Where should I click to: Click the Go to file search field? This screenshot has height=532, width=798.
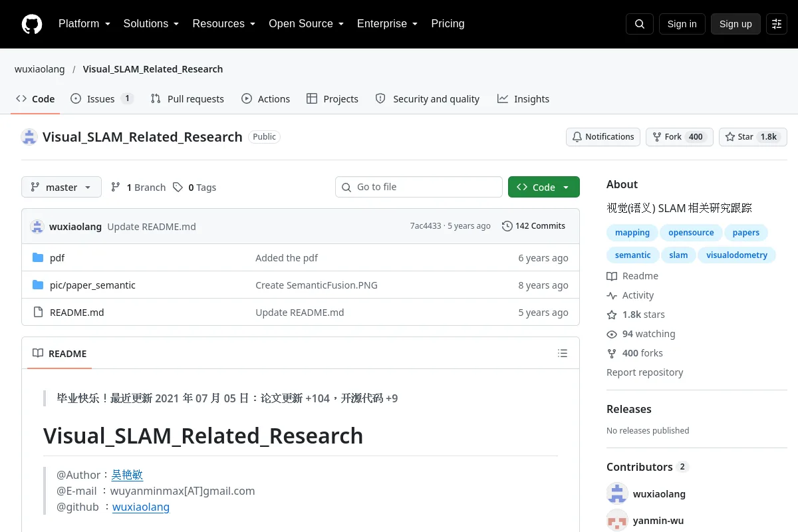coord(419,188)
